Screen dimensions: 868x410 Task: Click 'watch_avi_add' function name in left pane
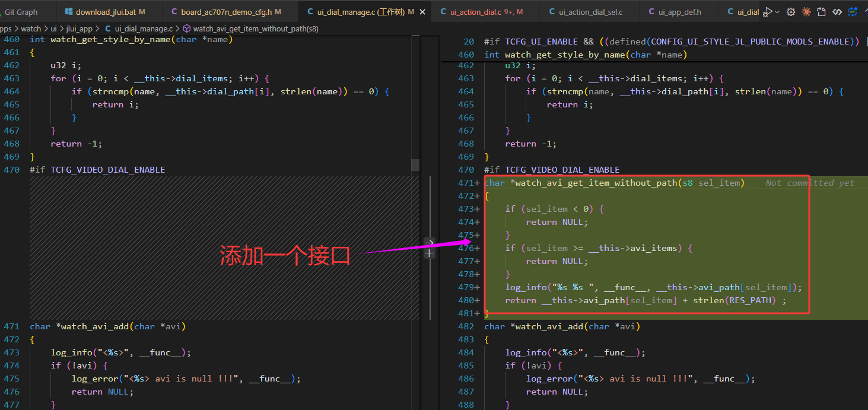(x=95, y=326)
